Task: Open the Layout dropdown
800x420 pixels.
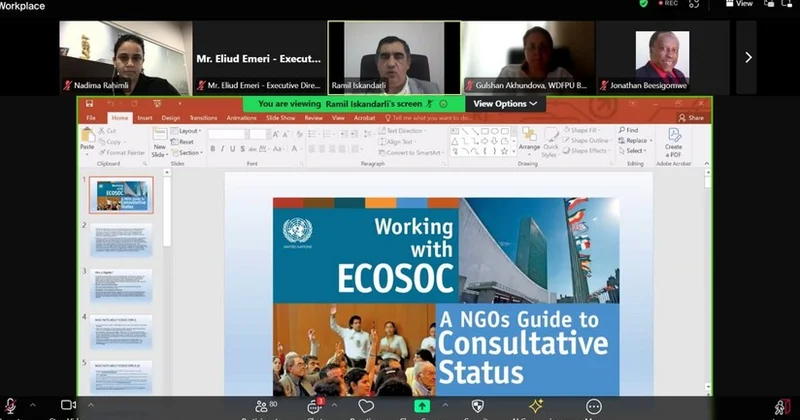Action: pos(186,131)
